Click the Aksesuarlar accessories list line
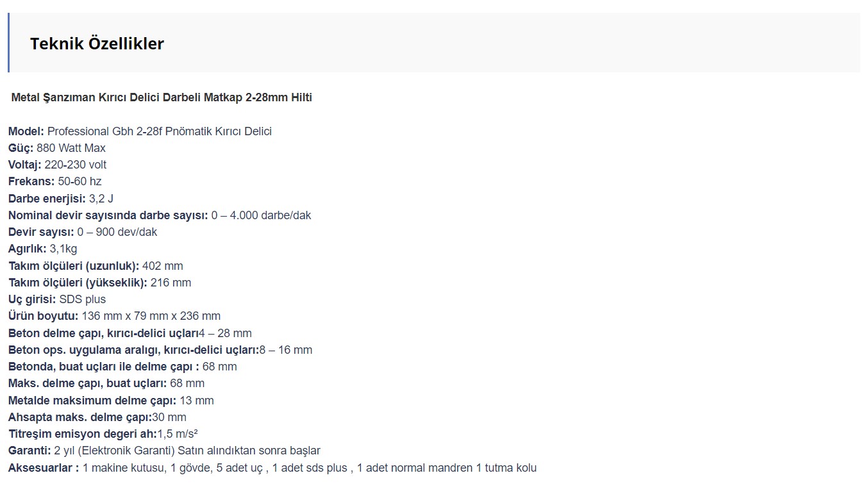The width and height of the screenshot is (868, 489). click(272, 468)
